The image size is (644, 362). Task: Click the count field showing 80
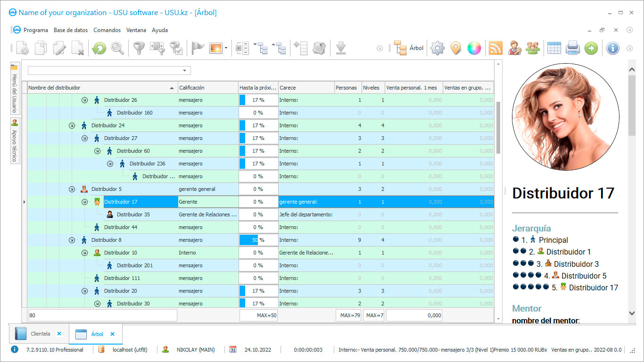[102, 315]
